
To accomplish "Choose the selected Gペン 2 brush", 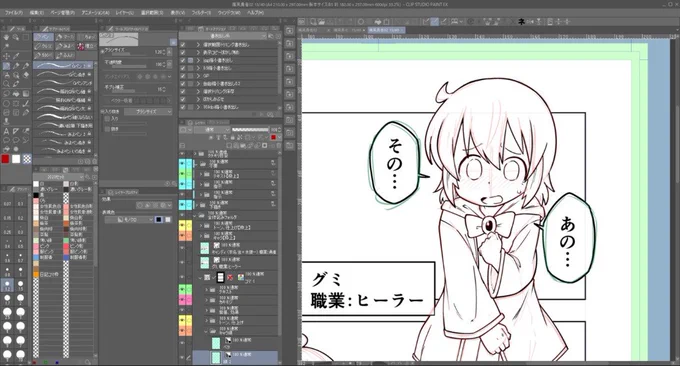I will (63, 65).
